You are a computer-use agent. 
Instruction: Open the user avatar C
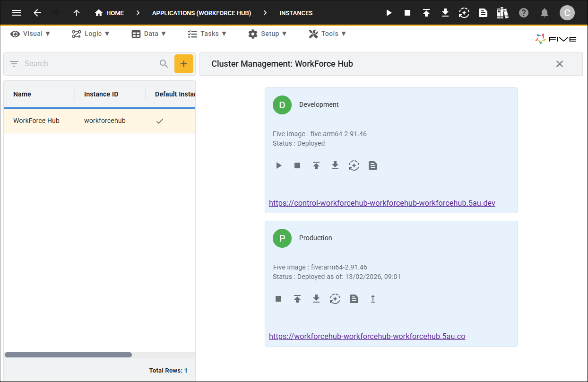point(567,13)
